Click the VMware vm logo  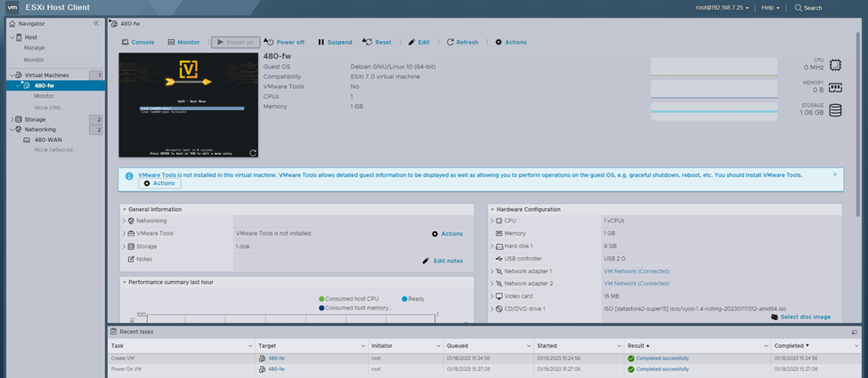(x=12, y=8)
